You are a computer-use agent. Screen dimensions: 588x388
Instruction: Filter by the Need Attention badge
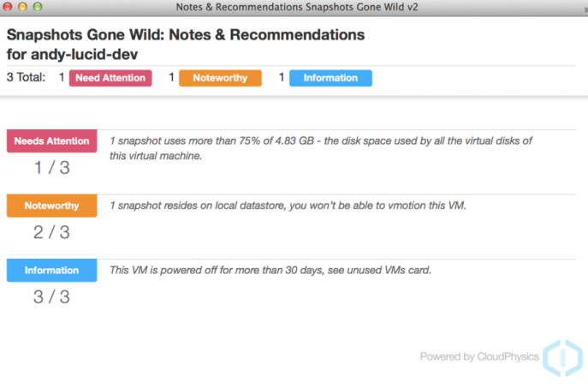click(x=110, y=78)
